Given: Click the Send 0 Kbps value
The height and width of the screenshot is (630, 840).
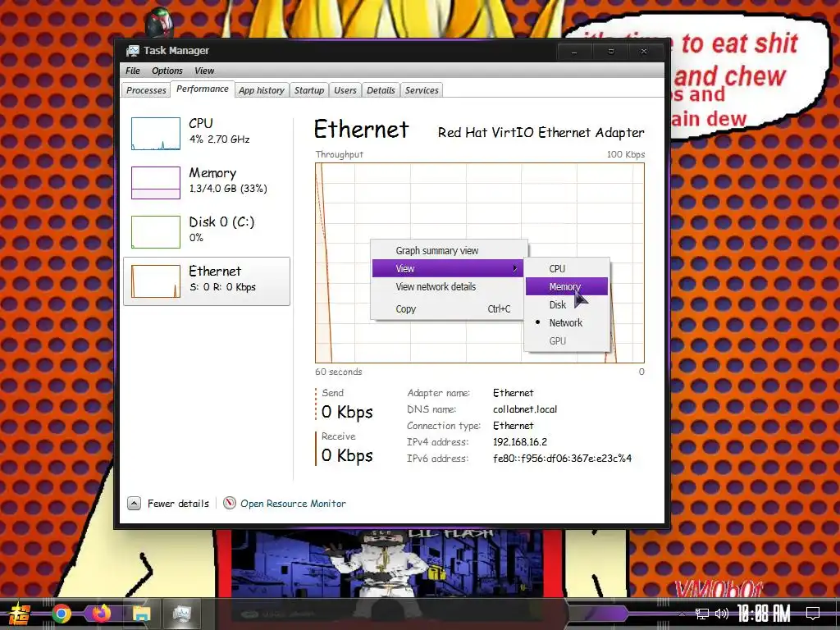Looking at the screenshot, I should (347, 412).
